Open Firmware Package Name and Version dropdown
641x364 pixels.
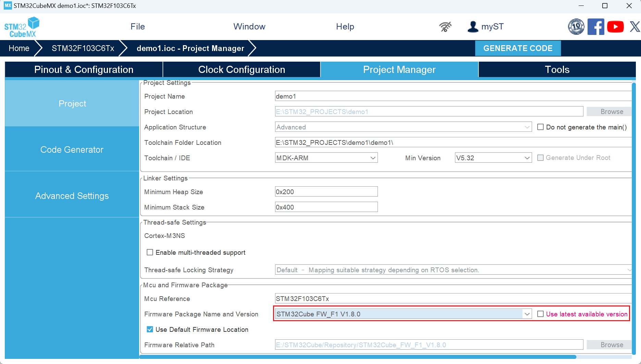pos(403,314)
